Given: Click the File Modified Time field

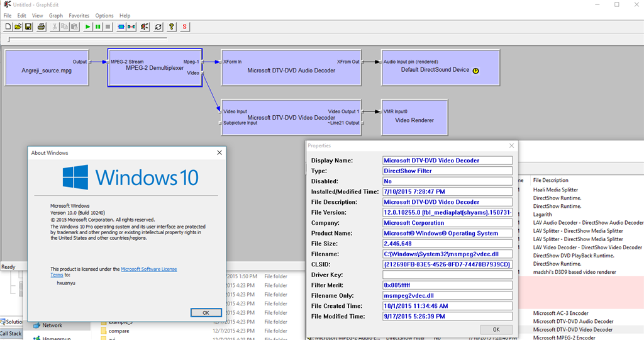Looking at the screenshot, I should tap(447, 316).
